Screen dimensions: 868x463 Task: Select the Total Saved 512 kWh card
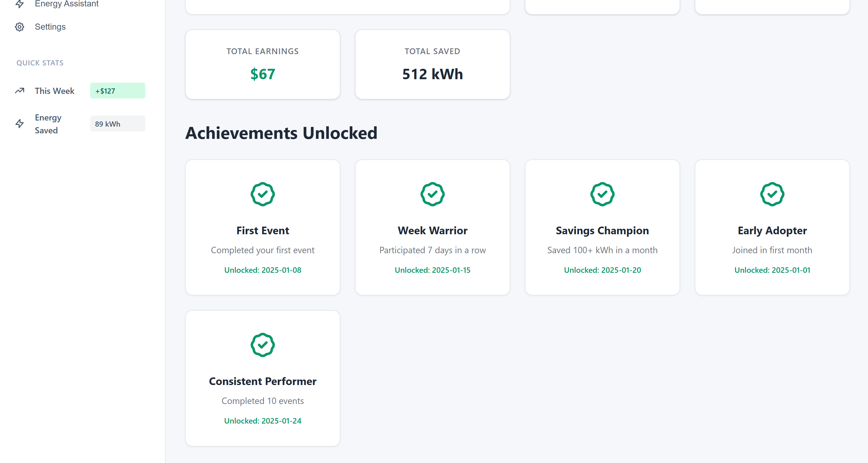pos(432,65)
